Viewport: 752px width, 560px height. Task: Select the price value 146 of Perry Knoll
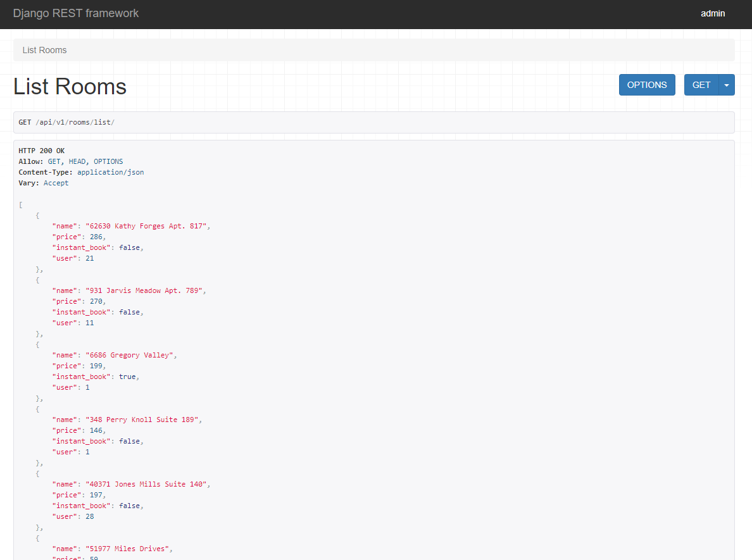point(96,430)
